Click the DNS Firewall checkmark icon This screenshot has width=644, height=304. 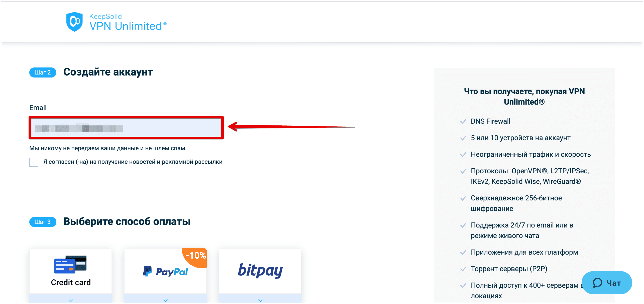(463, 121)
